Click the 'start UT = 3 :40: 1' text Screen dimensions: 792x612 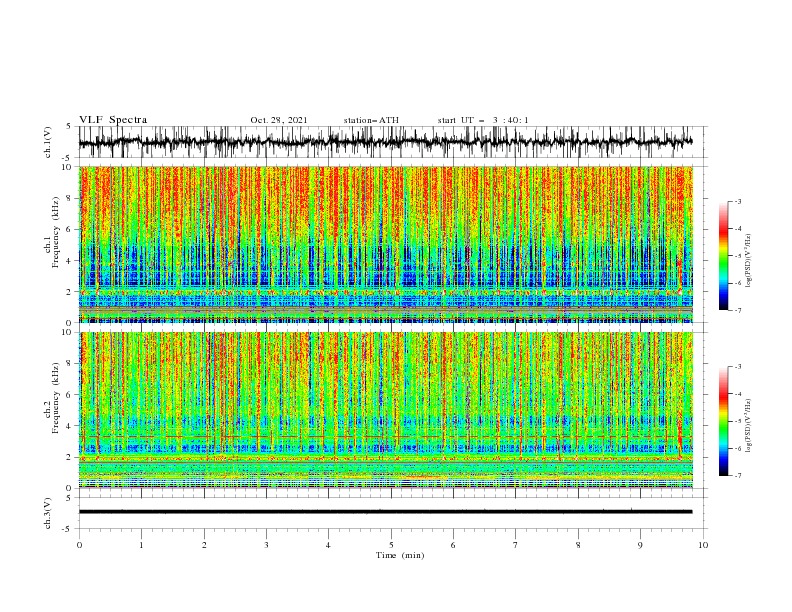tap(483, 120)
